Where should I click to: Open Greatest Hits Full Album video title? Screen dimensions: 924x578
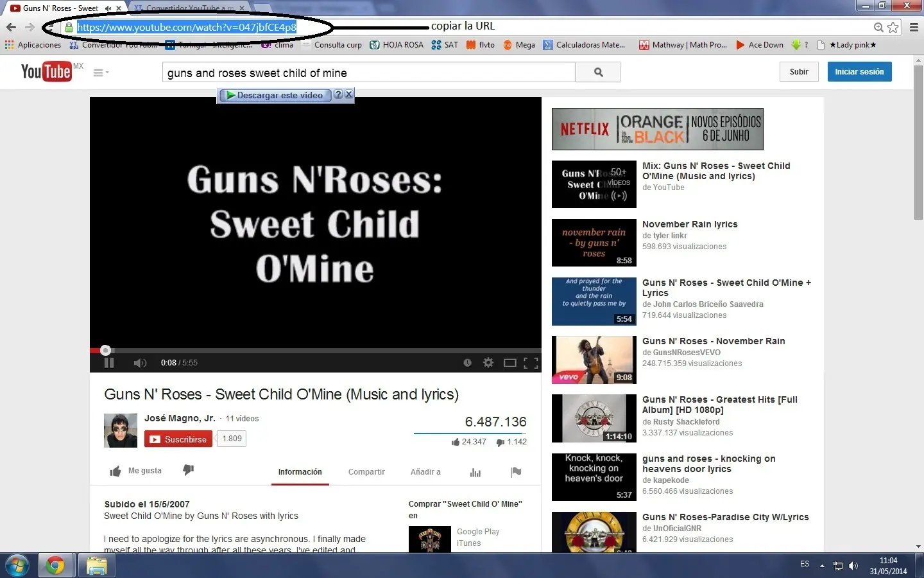pyautogui.click(x=720, y=405)
